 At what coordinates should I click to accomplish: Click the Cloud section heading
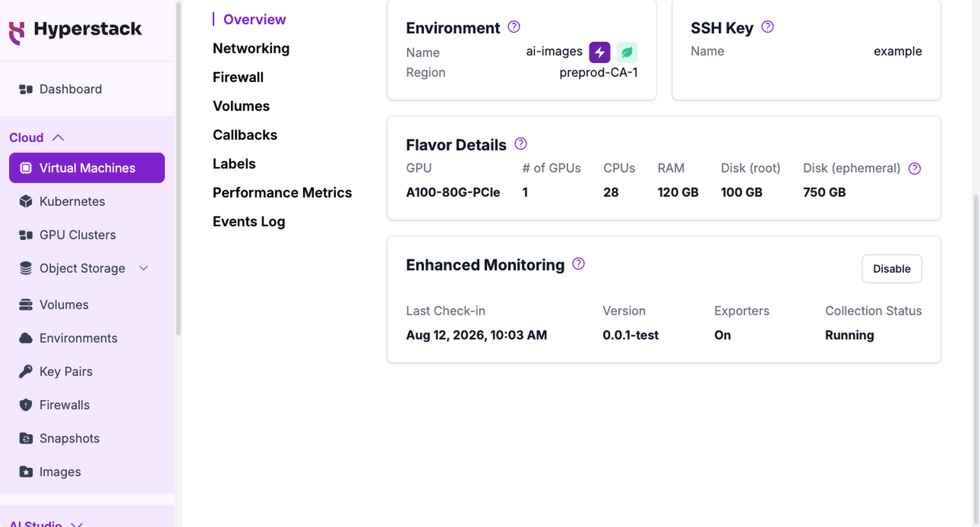(x=26, y=137)
